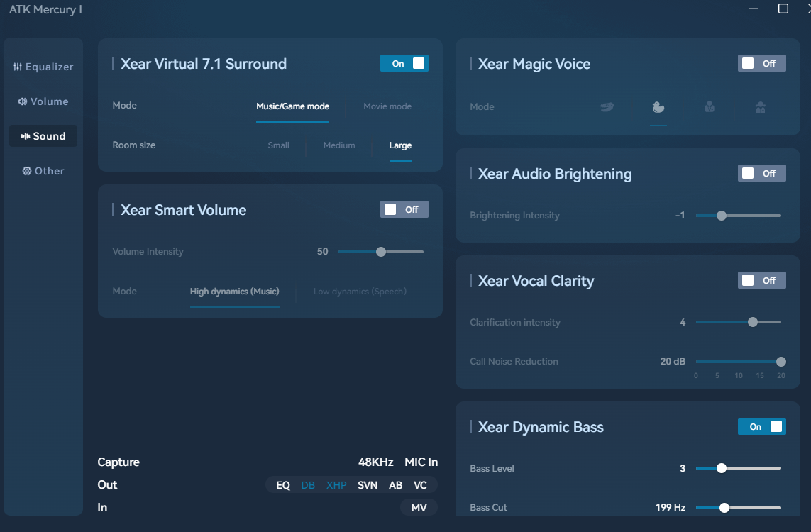The image size is (811, 532).
Task: Disable the Xear Dynamic Bass switch
Action: coord(761,426)
